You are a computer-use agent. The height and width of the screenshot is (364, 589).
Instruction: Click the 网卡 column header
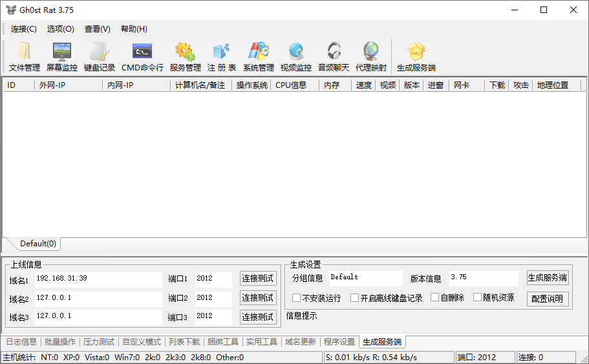(467, 85)
